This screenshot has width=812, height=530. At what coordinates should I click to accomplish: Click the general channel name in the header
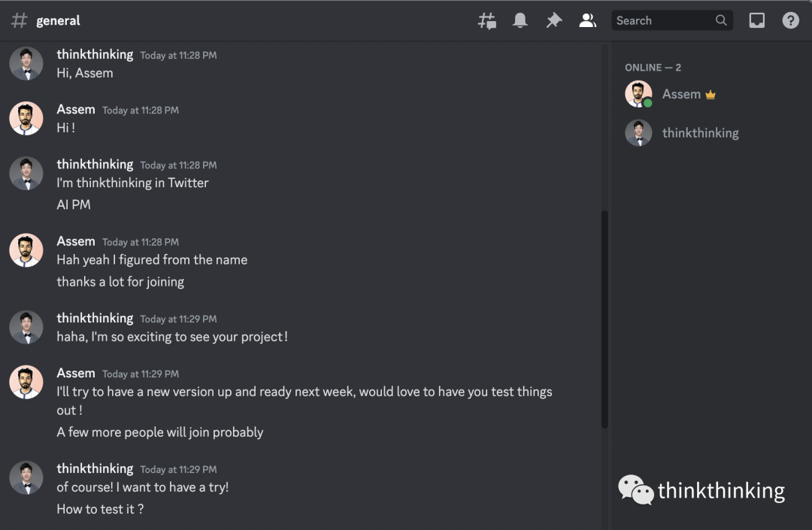point(58,21)
